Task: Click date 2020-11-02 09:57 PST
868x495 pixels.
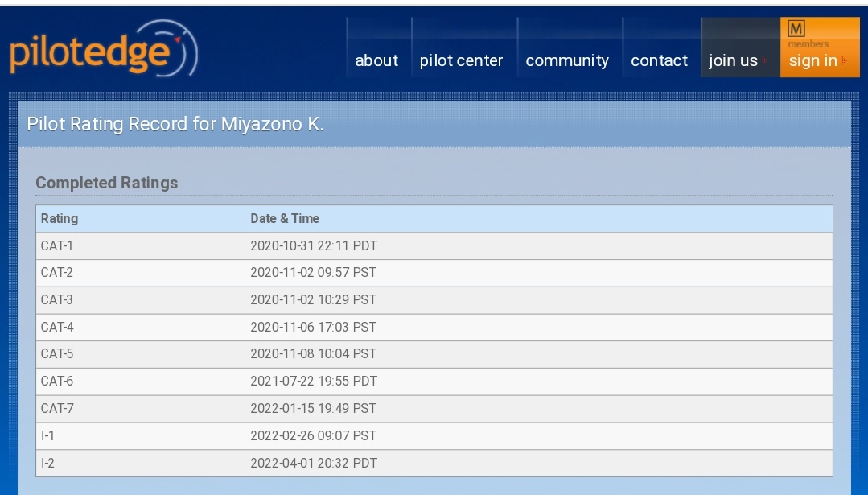Action: coord(313,272)
